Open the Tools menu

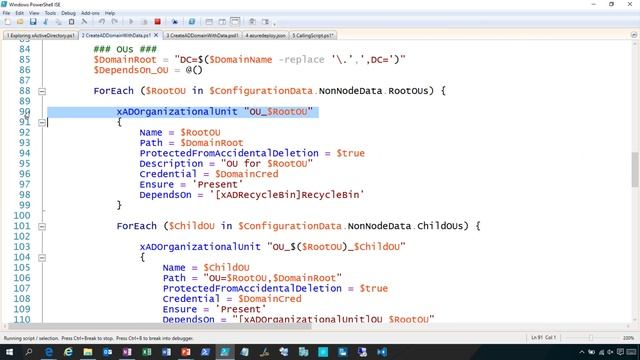(50, 13)
